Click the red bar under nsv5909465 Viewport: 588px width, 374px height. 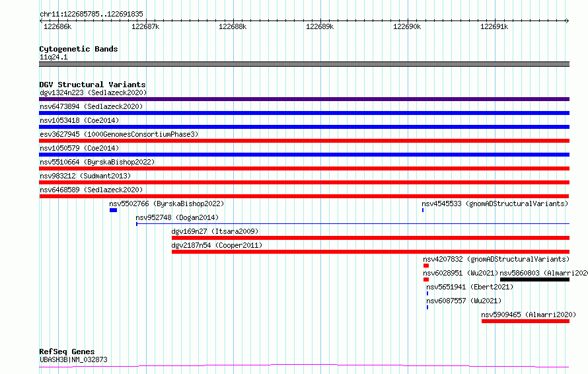525,321
